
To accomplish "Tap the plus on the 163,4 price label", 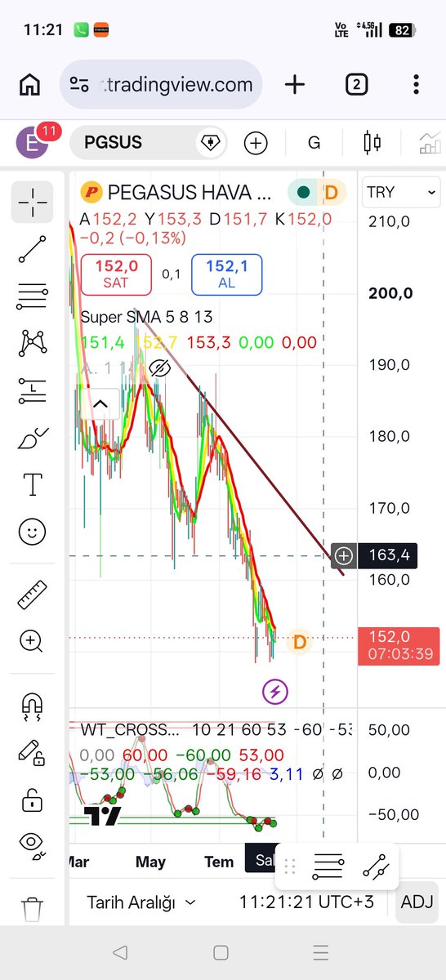I will (344, 556).
